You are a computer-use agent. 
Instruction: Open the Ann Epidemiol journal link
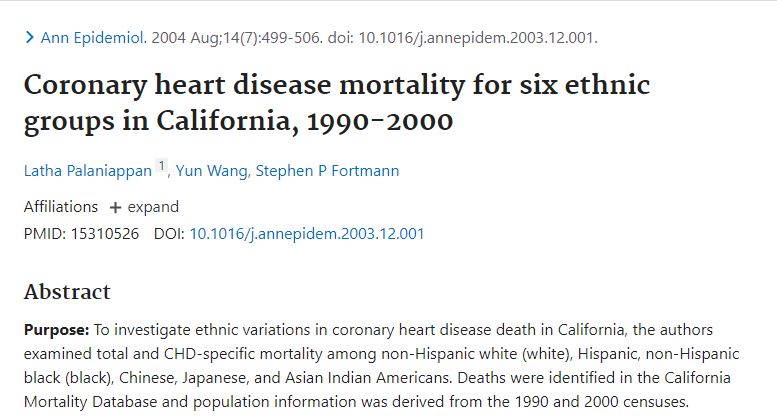click(x=94, y=38)
